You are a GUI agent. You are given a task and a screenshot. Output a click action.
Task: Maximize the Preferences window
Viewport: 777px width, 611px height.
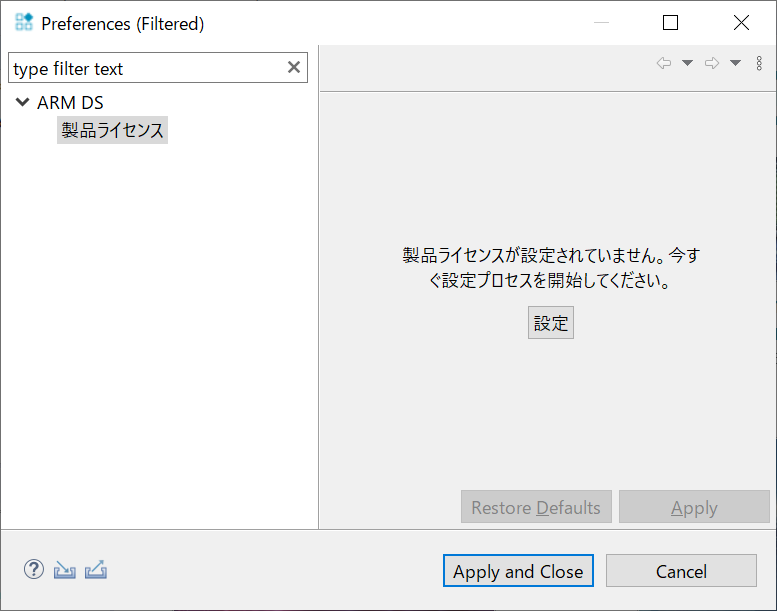point(670,22)
